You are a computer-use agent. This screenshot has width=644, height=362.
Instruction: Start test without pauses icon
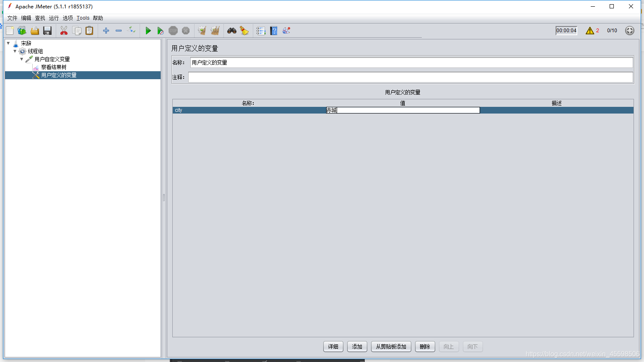click(161, 31)
